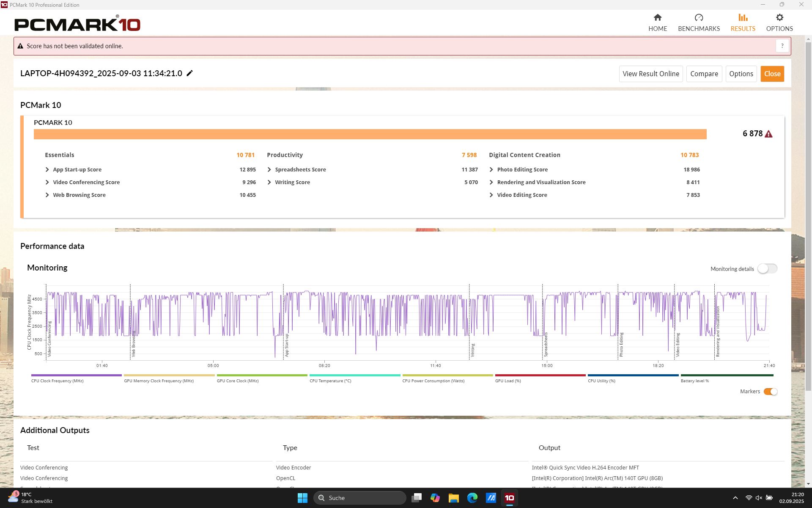
Task: Expand App Start-up Score details
Action: pyautogui.click(x=47, y=169)
